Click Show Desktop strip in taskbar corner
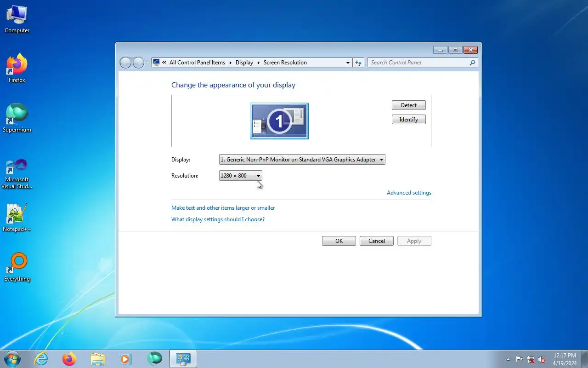 tap(585, 359)
